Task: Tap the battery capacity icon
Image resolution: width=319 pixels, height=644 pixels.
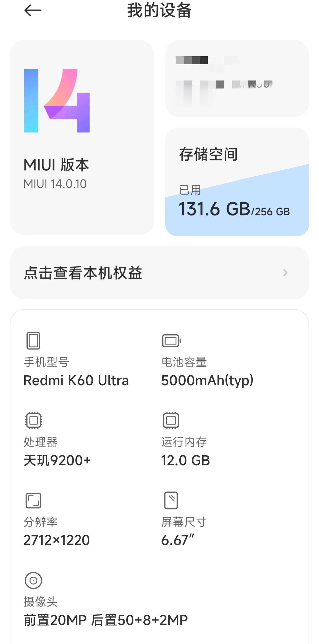Action: 171,341
